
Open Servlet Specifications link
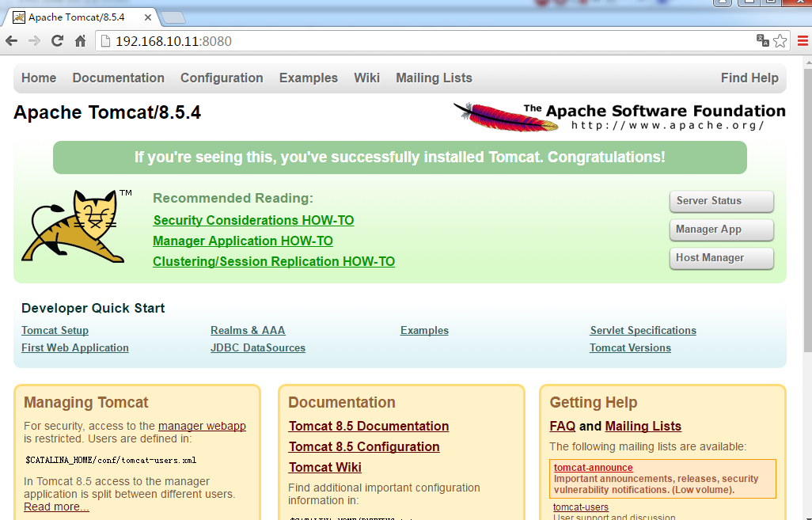[643, 330]
